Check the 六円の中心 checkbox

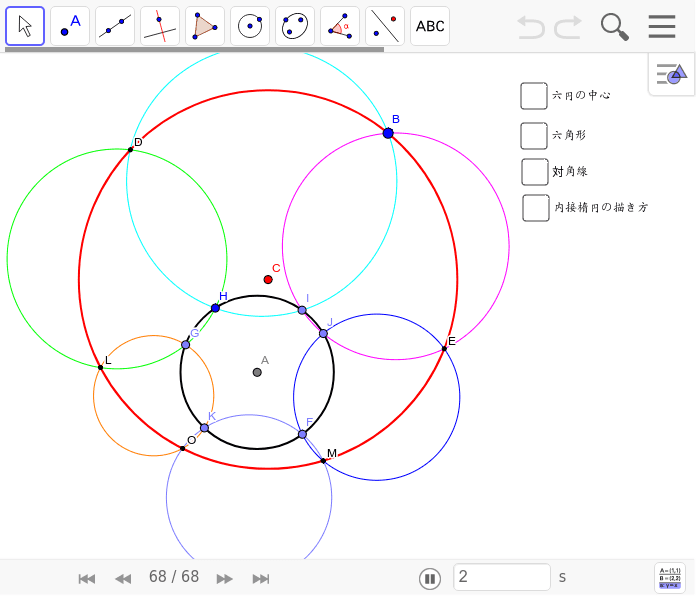pos(534,95)
